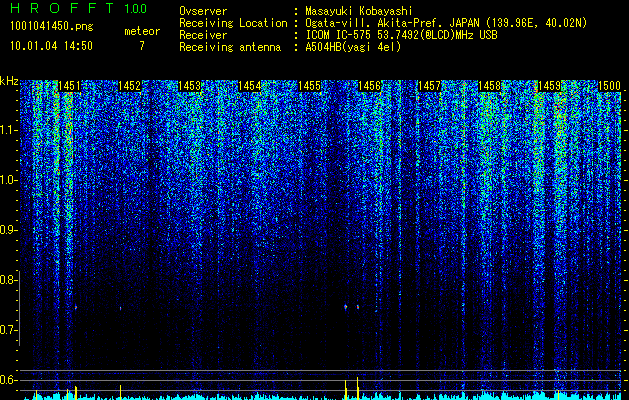Click the Receiving Location label
Screen dimensions: 629x400
pyautogui.click(x=233, y=23)
